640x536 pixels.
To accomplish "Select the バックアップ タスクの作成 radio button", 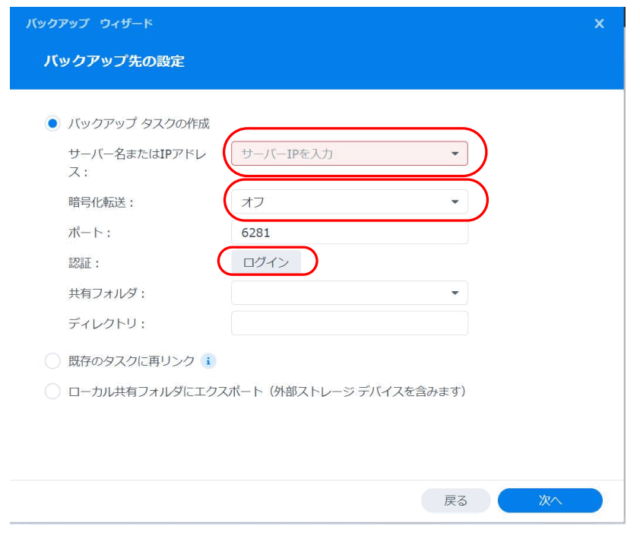I will pos(53,124).
